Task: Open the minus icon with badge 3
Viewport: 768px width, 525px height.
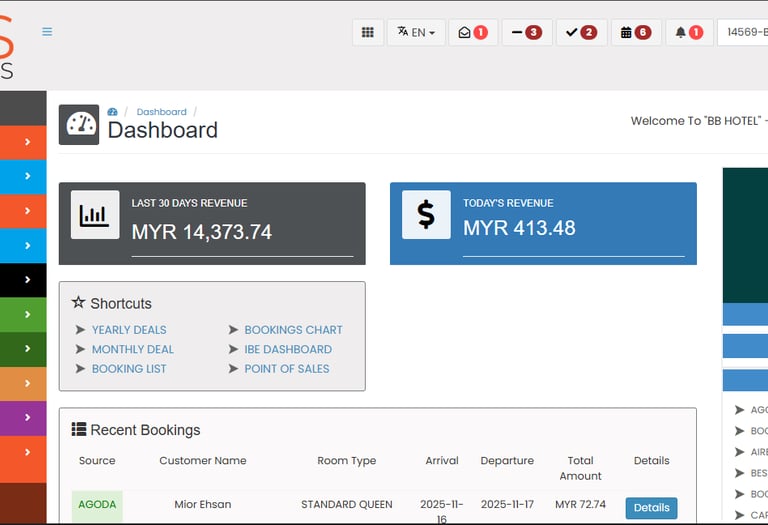Action: (527, 32)
